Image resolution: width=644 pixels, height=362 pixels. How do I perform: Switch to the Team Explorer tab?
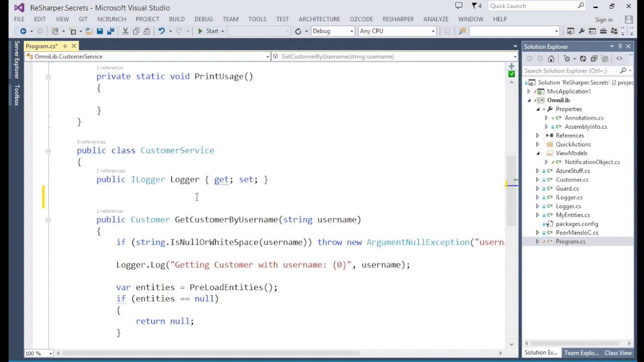tap(581, 353)
